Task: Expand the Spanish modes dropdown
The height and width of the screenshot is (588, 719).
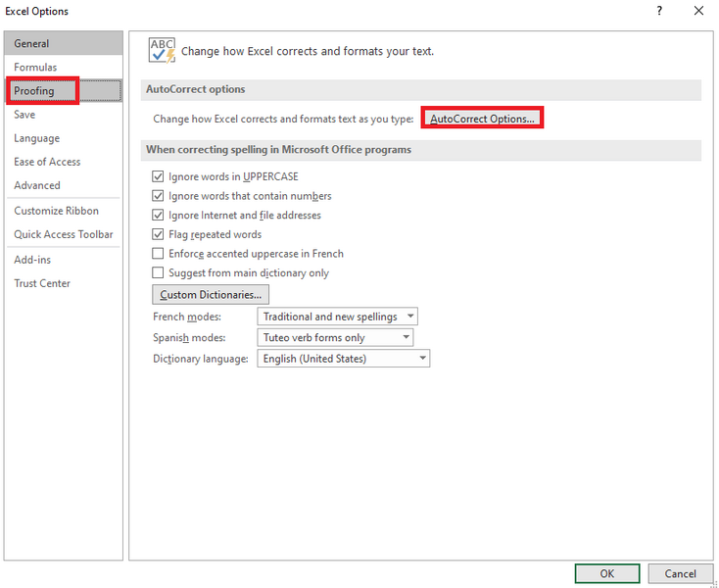Action: tap(335, 337)
